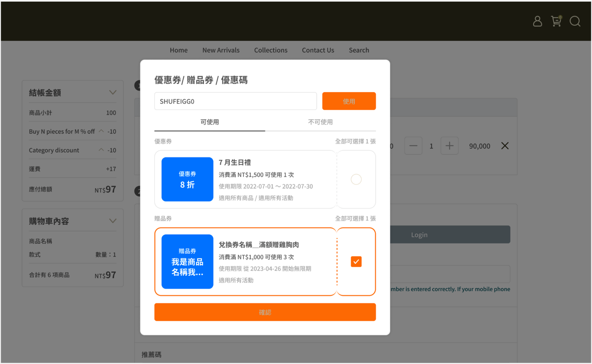Viewport: 592px width, 364px height.
Task: Switch to the 不可使用 tab
Action: [320, 122]
